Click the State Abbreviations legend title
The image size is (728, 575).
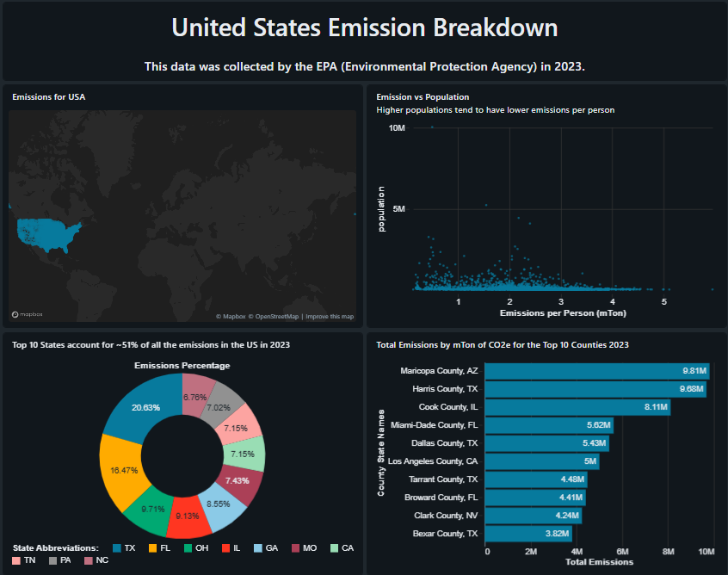[56, 548]
